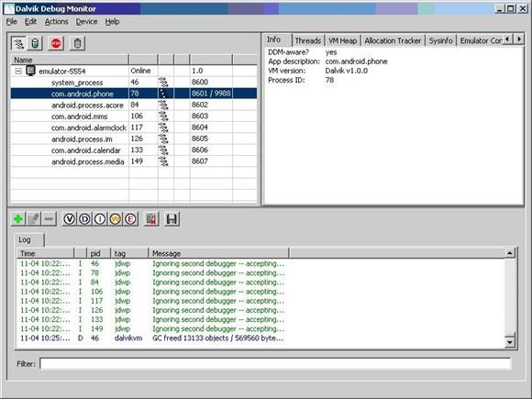Viewport: 532px width, 399px height.
Task: Click the pid column header in log
Action: click(99, 253)
